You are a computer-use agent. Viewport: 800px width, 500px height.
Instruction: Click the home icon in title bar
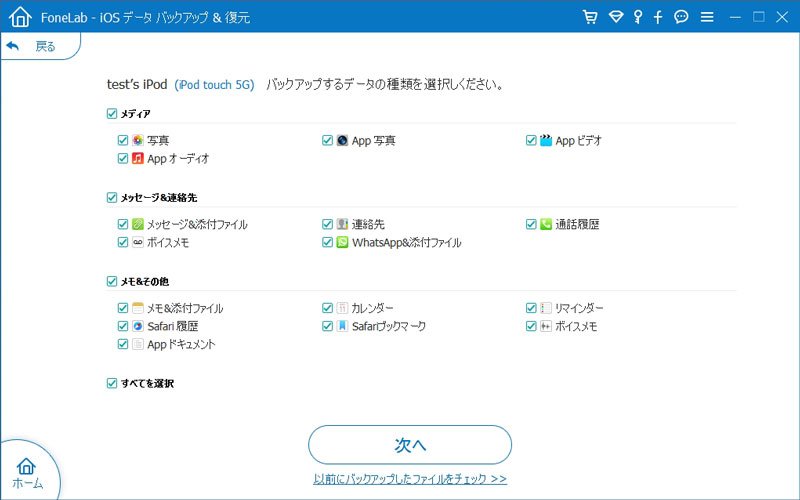pos(20,17)
